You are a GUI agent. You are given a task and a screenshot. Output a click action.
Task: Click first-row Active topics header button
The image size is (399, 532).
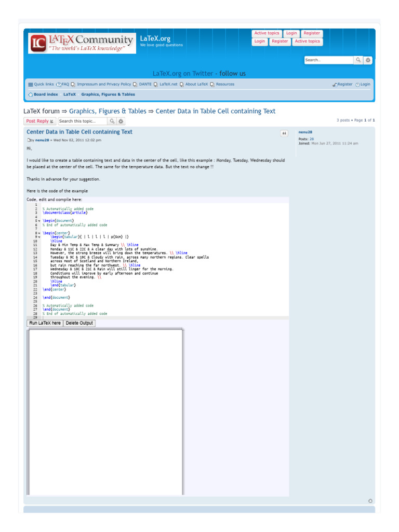point(267,33)
